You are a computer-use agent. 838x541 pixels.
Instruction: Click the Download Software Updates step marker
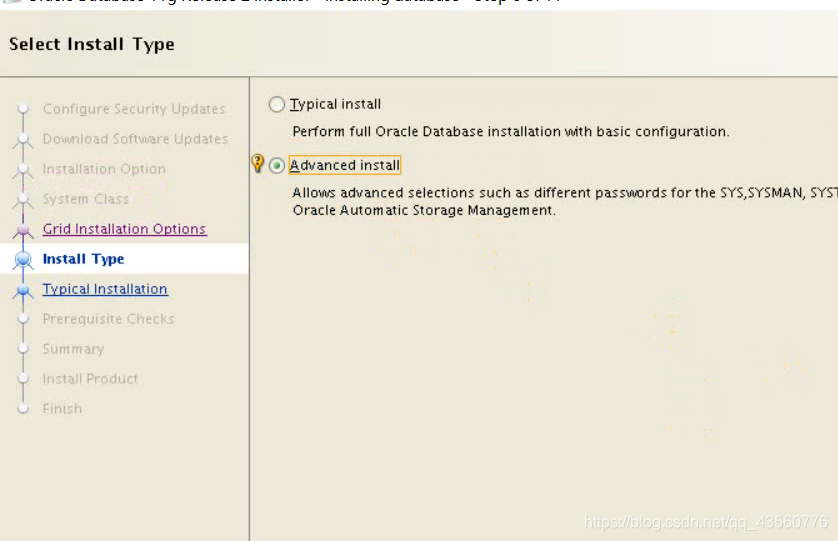[x=23, y=141]
